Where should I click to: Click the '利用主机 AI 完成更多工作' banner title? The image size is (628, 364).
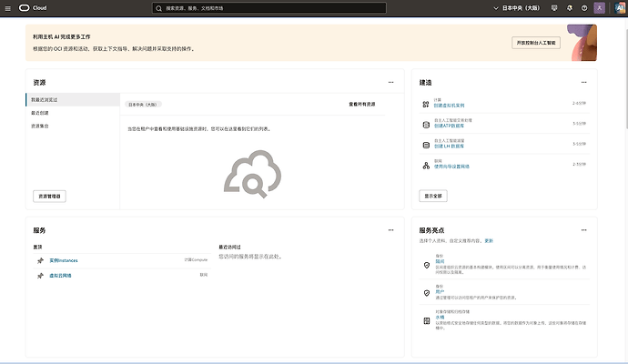(x=62, y=36)
